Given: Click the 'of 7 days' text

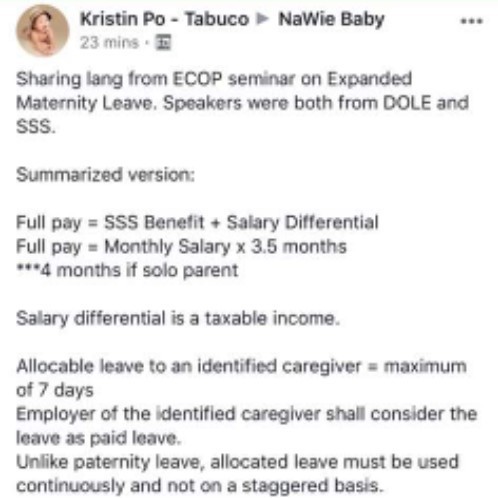Looking at the screenshot, I should [55, 390].
